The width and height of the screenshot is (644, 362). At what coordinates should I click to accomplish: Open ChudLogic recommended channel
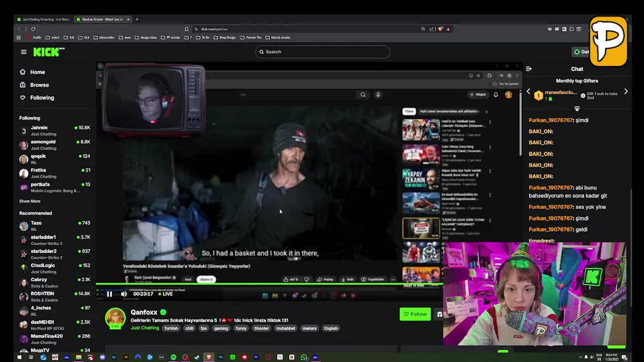point(55,268)
